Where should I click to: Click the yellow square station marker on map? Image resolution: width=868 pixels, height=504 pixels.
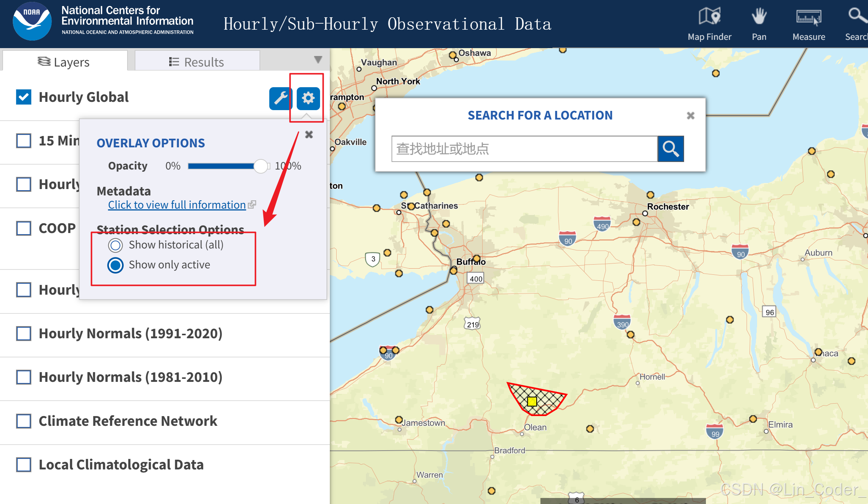[532, 401]
